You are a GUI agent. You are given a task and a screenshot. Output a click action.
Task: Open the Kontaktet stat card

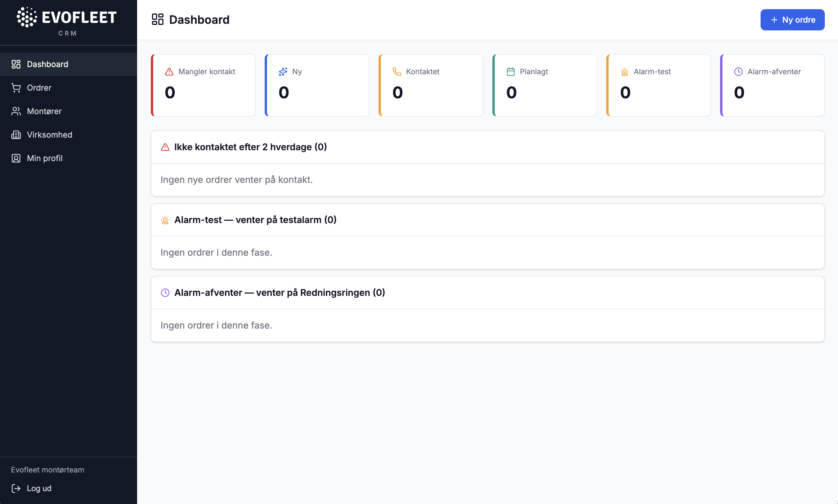[431, 85]
